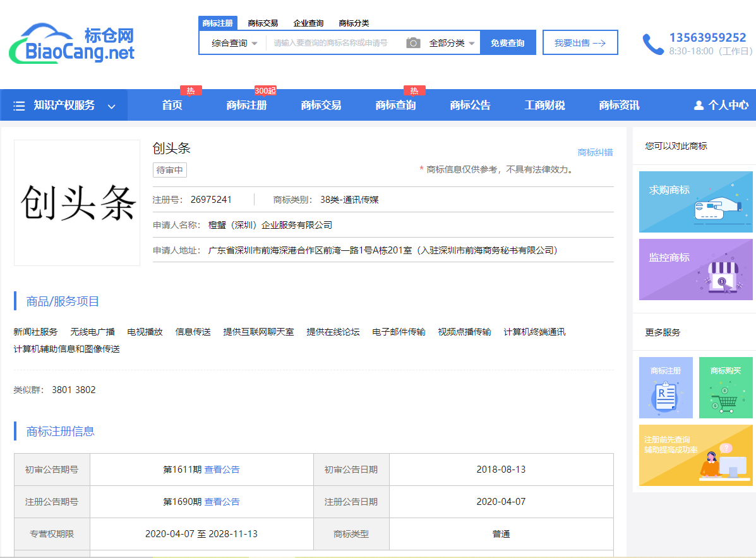This screenshot has width=756, height=558.
Task: Select the 商标注册 search tab
Action: coord(217,23)
